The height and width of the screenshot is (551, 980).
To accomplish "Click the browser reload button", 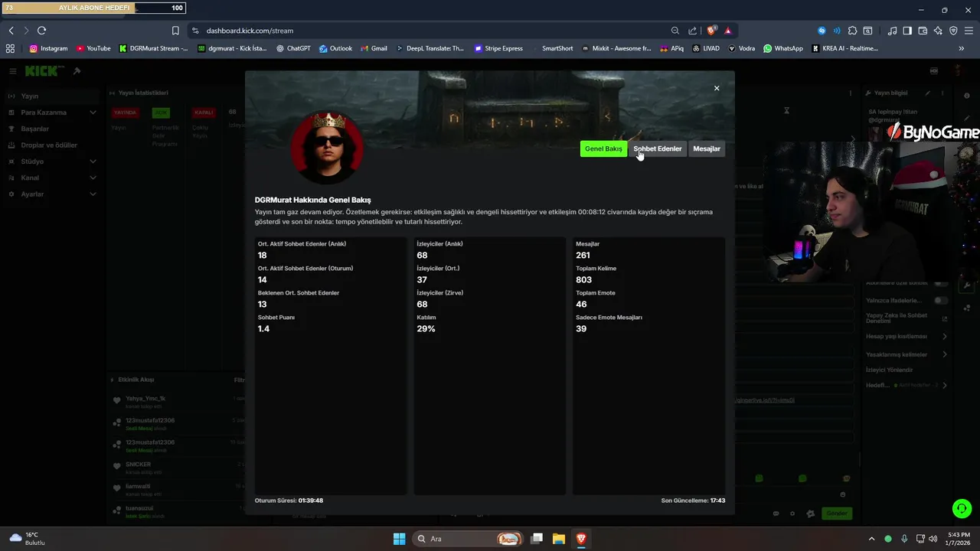I will tap(41, 31).
